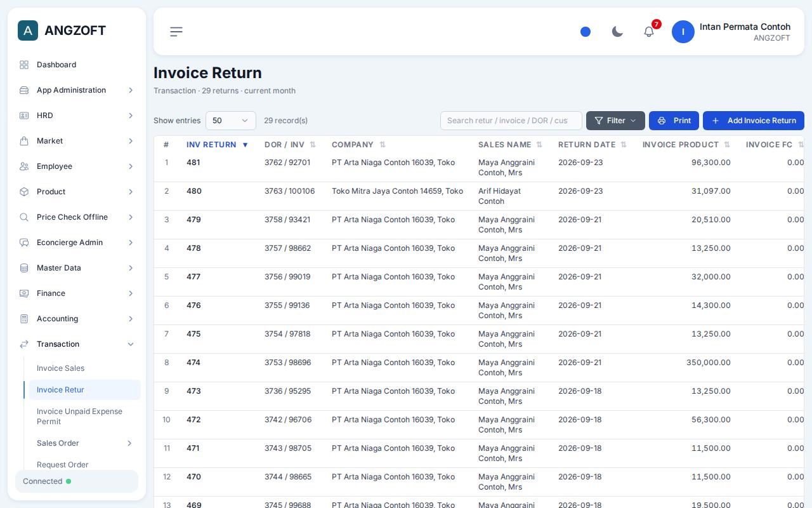Expand the Market menu chevron
The height and width of the screenshot is (508, 812).
[131, 141]
